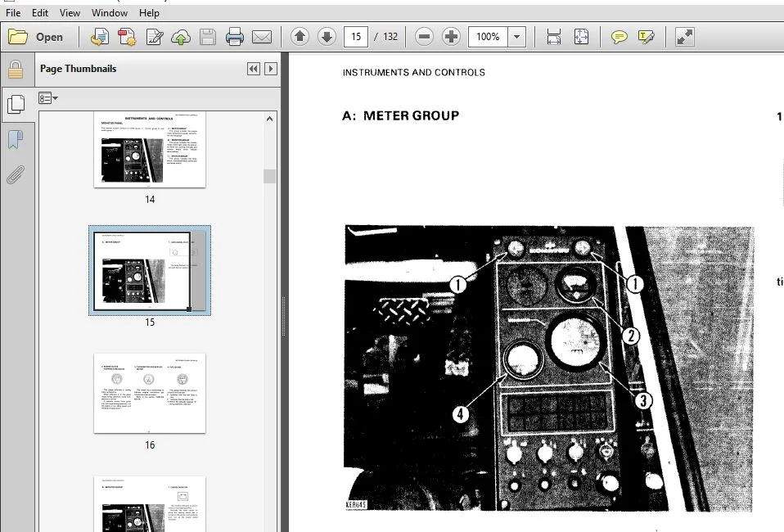
Task: Click the create PDF icon
Action: click(x=127, y=37)
